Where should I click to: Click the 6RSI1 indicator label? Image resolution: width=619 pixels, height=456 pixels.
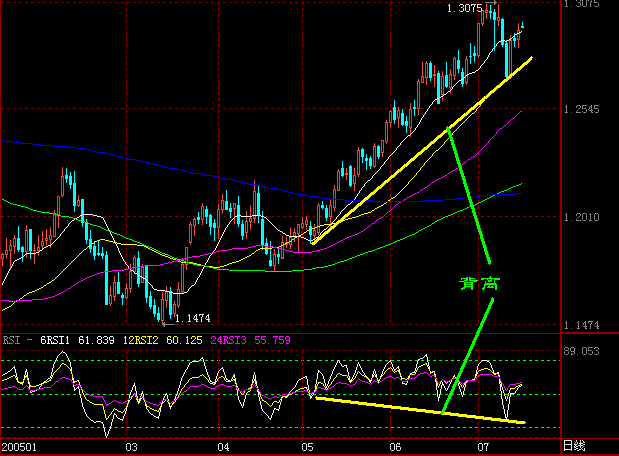click(55, 340)
